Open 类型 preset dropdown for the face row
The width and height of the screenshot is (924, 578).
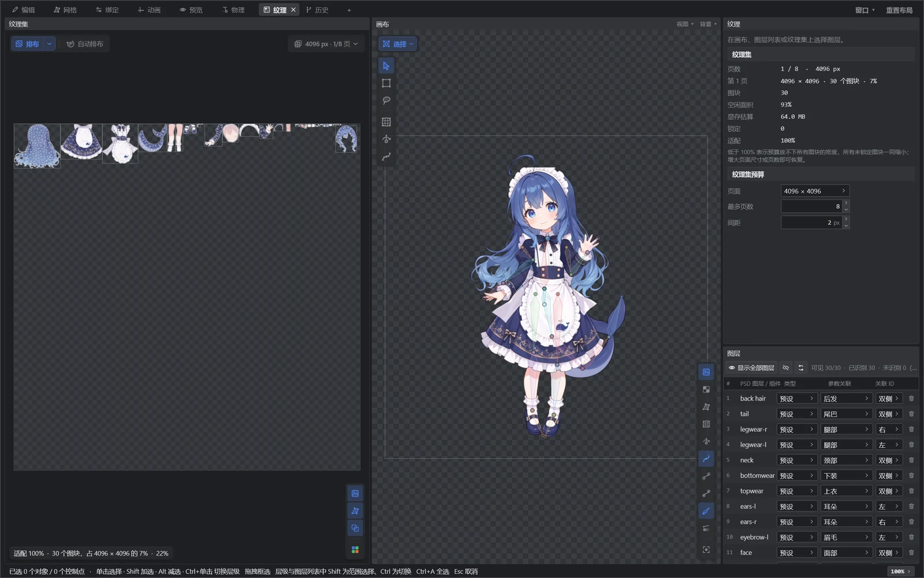pos(796,553)
